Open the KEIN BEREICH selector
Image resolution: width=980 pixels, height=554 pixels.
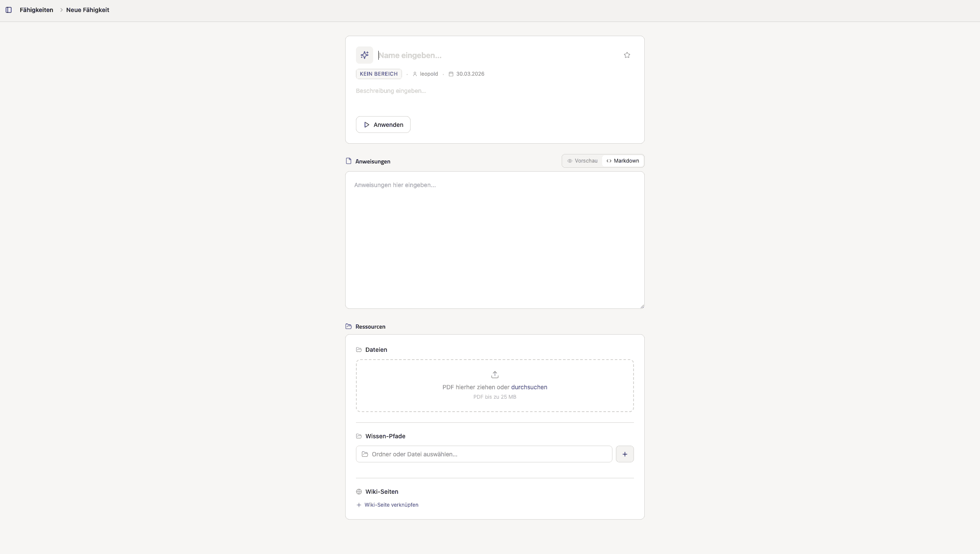pyautogui.click(x=378, y=74)
